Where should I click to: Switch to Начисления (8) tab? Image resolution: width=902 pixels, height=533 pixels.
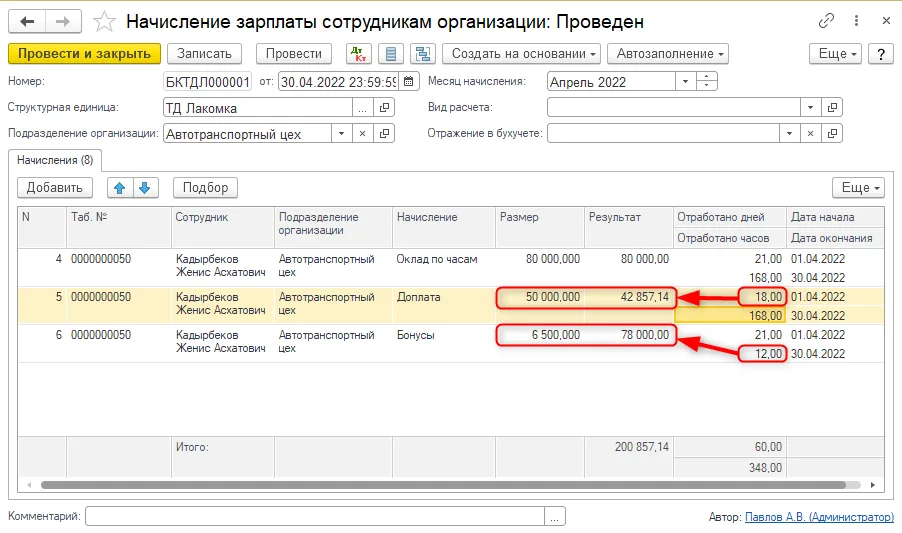[x=55, y=160]
